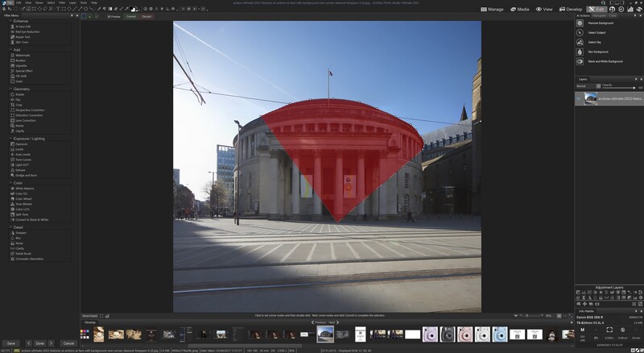644x353 pixels.
Task: Click the Cancel button
Action: (x=68, y=343)
